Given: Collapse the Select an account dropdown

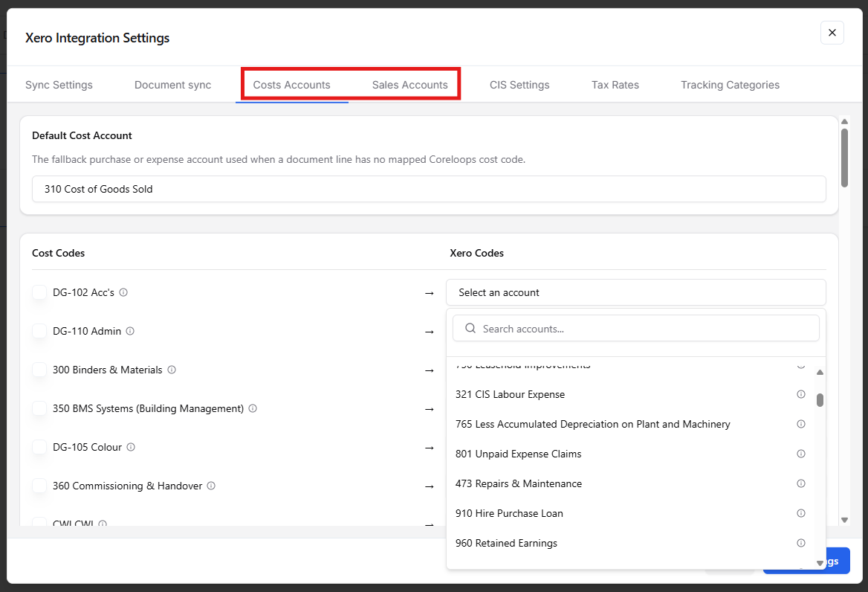Looking at the screenshot, I should [x=636, y=292].
